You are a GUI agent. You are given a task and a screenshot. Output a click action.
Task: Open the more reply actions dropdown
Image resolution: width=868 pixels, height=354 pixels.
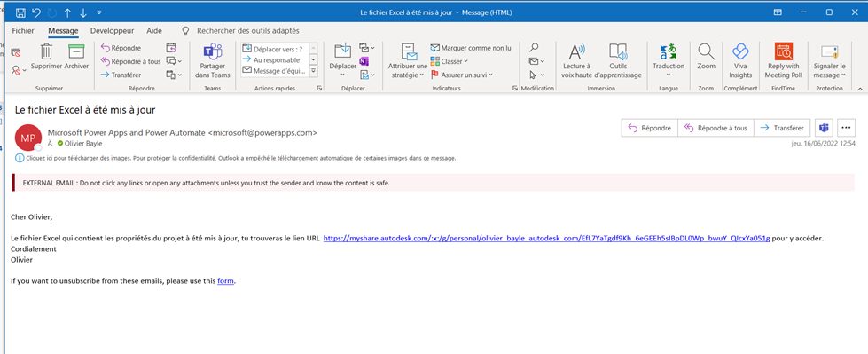coord(174,75)
